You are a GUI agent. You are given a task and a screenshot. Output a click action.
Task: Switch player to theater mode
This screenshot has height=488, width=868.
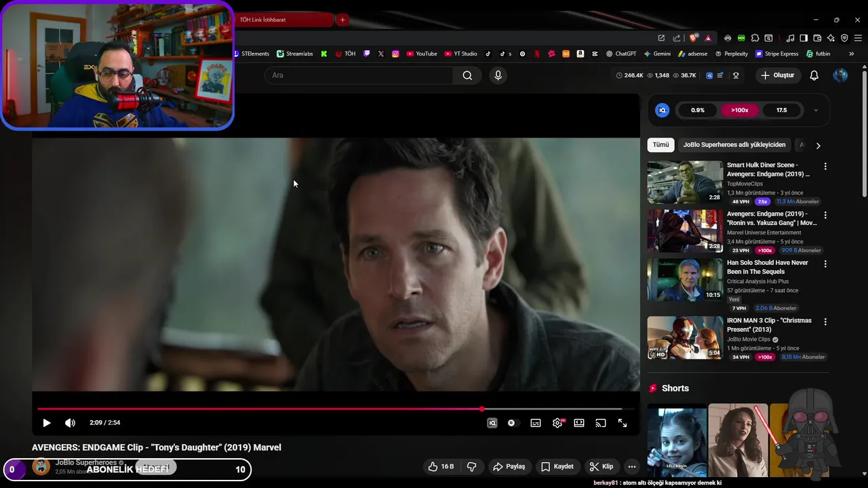[579, 423]
